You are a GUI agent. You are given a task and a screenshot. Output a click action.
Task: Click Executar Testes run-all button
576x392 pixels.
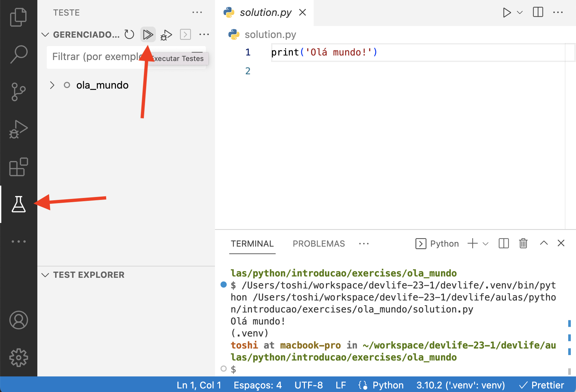pyautogui.click(x=148, y=34)
